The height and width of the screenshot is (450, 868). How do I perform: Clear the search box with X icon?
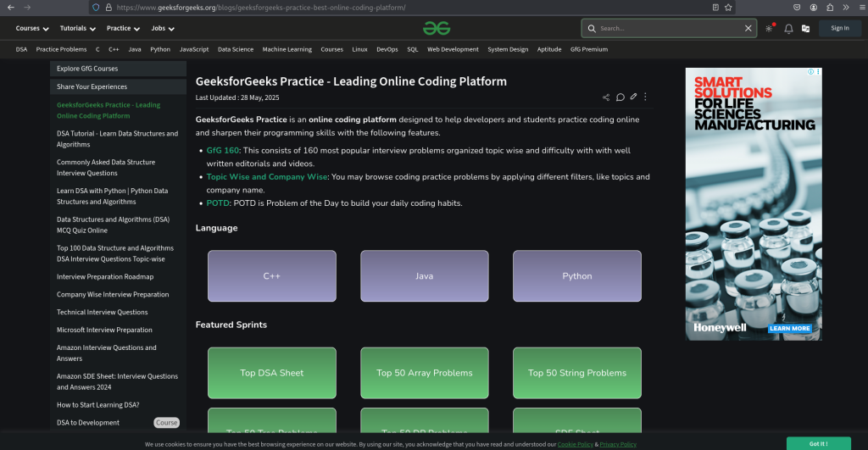(x=748, y=28)
